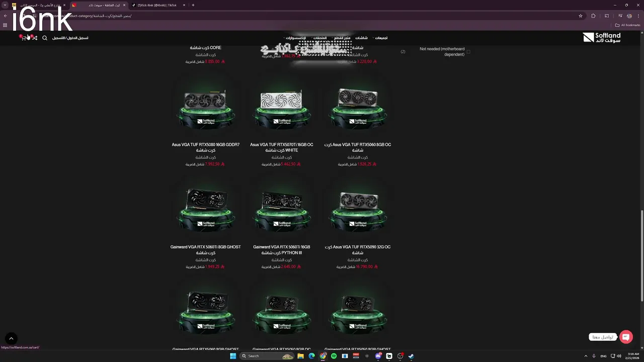Open the compare products shuffle icon

click(x=34, y=38)
